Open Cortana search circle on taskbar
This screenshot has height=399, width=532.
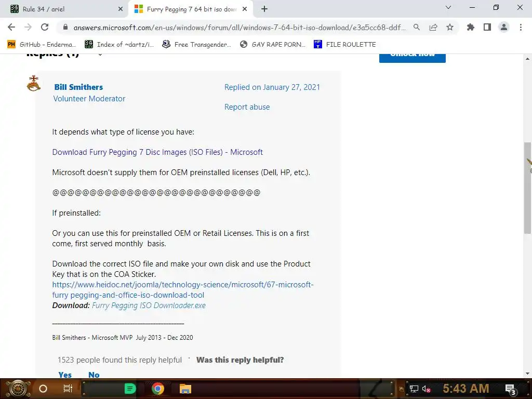click(43, 389)
